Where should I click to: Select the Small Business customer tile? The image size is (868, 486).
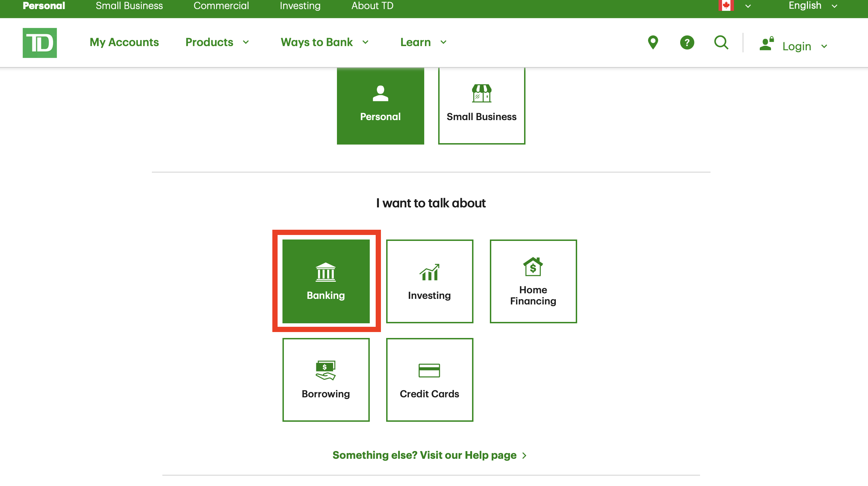click(481, 105)
